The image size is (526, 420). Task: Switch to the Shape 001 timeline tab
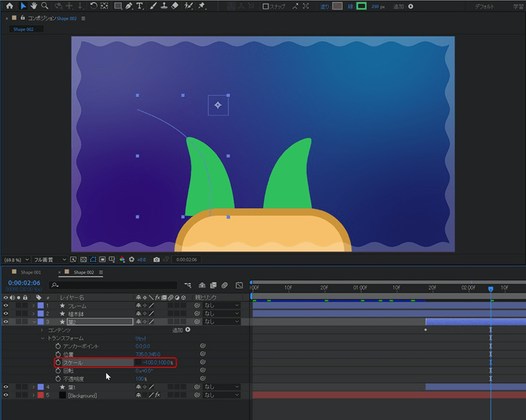pos(30,272)
